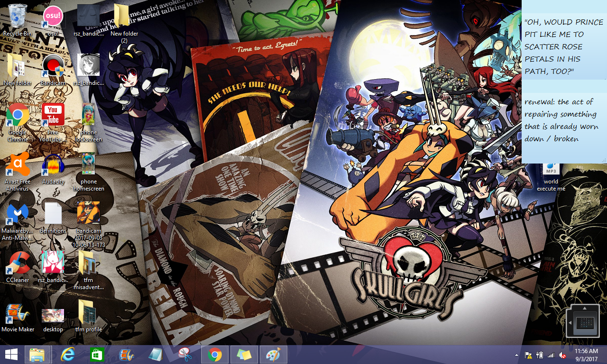This screenshot has height=364, width=607.
Task: Select the pink-haired rsz_bandic... image file
Action: pyautogui.click(x=53, y=266)
